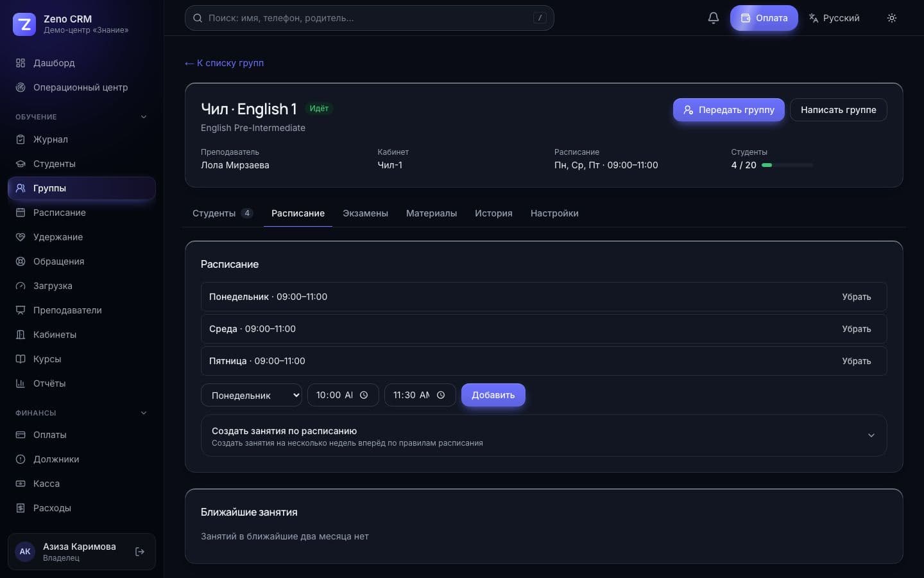This screenshot has width=924, height=578.
Task: Switch to the Экзамены tab
Action: [365, 213]
